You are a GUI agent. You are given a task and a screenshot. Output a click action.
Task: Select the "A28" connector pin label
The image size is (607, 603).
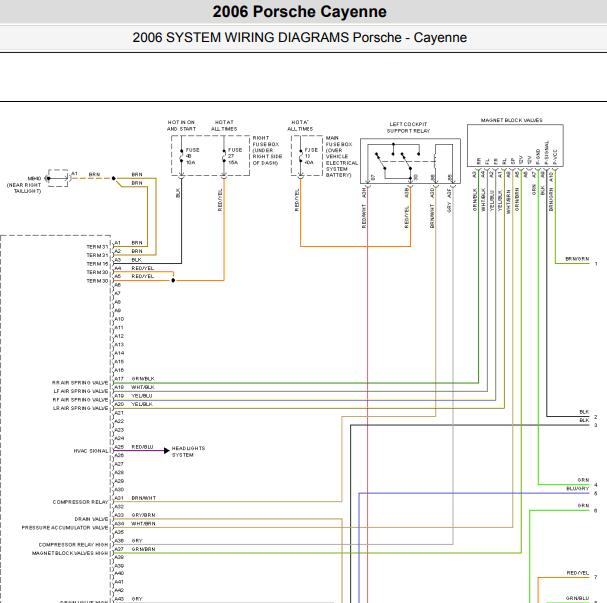coord(119,473)
